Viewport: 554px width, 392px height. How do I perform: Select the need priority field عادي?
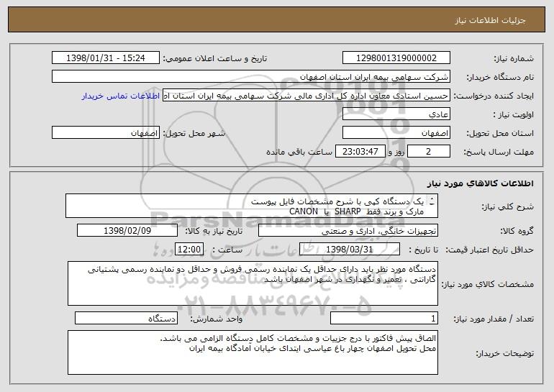pos(396,114)
